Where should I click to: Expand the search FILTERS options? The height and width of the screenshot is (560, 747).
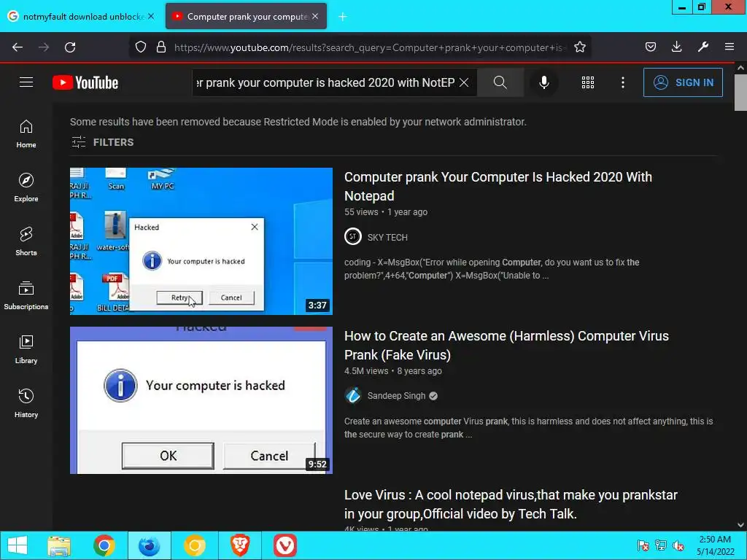(x=102, y=142)
